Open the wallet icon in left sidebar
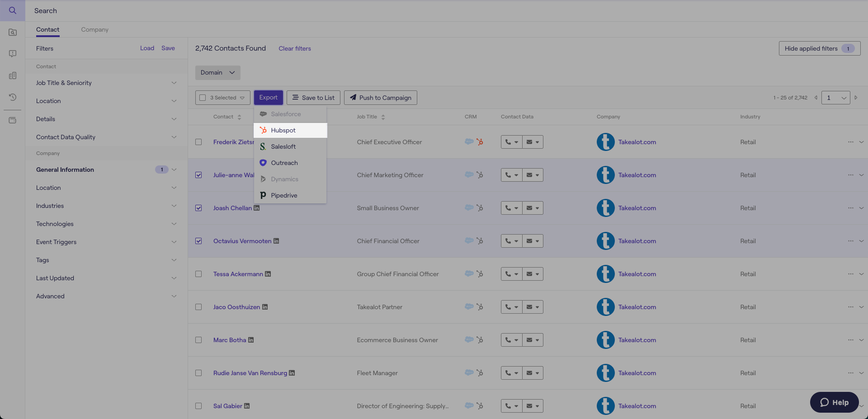Image resolution: width=868 pixels, height=419 pixels. [x=13, y=120]
